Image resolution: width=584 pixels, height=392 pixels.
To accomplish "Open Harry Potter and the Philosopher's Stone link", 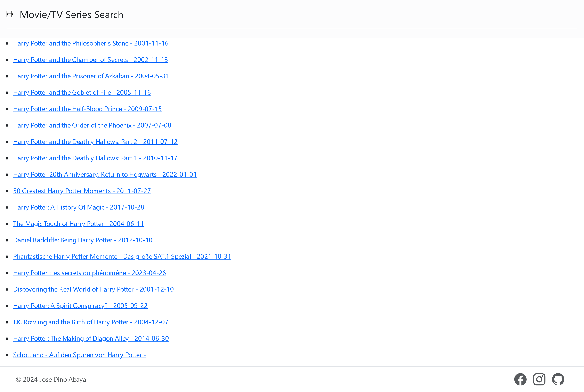I will pyautogui.click(x=91, y=43).
